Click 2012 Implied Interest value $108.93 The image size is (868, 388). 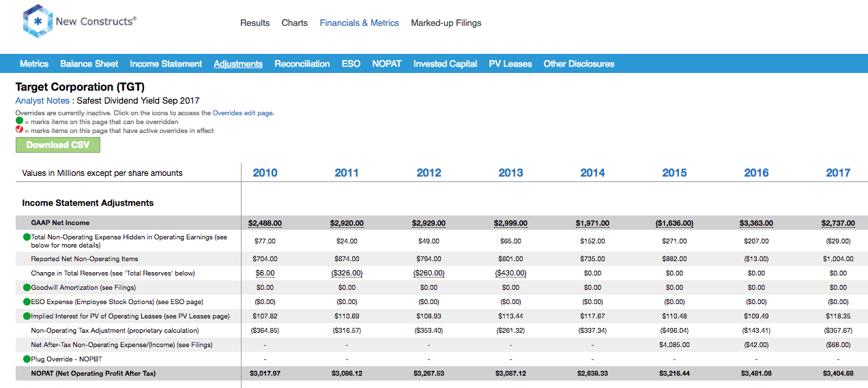(x=429, y=316)
